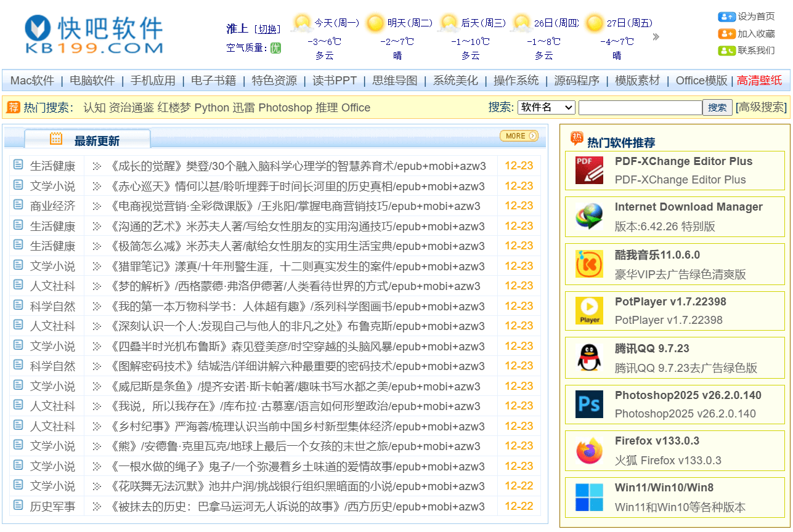The image size is (793, 532).
Task: Click 历史军事 category label
Action: (x=52, y=506)
